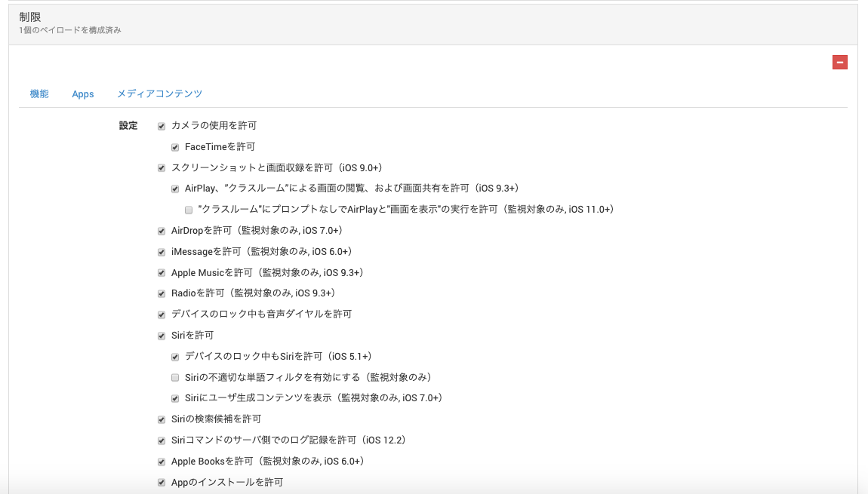Uncheck Siriを許可 checkbox
Screen dimensions: 868x494
click(x=162, y=336)
